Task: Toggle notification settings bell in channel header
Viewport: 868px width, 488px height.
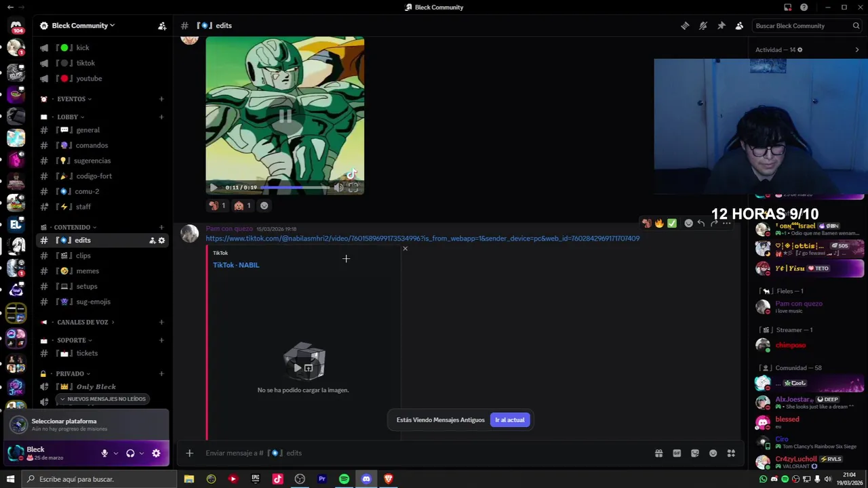Action: click(x=703, y=26)
